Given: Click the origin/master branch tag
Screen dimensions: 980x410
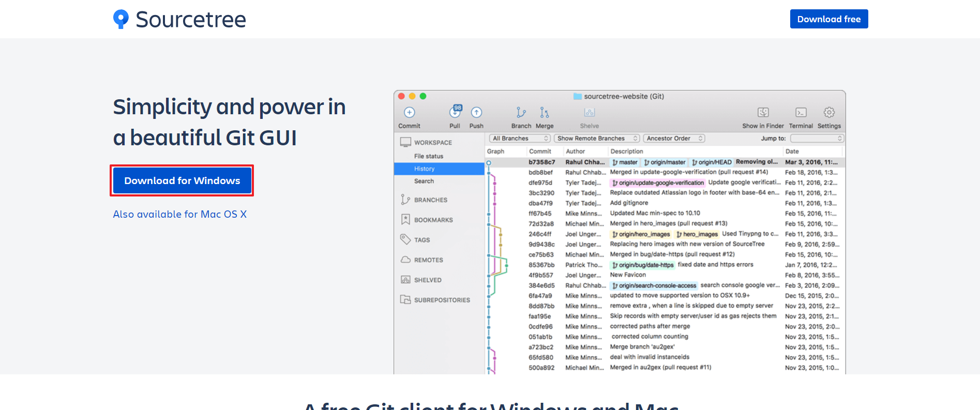Looking at the screenshot, I should click(665, 162).
